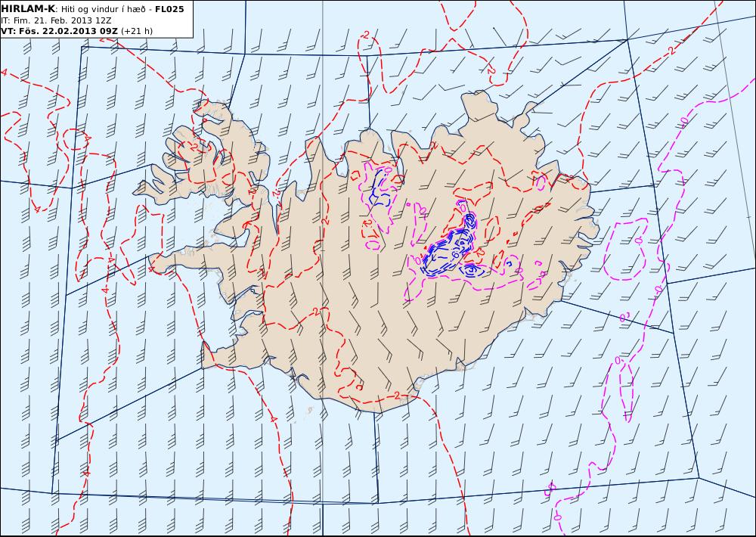This screenshot has height=537, width=756.
Task: Click the 'Hiti og vindur í hæð' caption
Action: coord(103,9)
